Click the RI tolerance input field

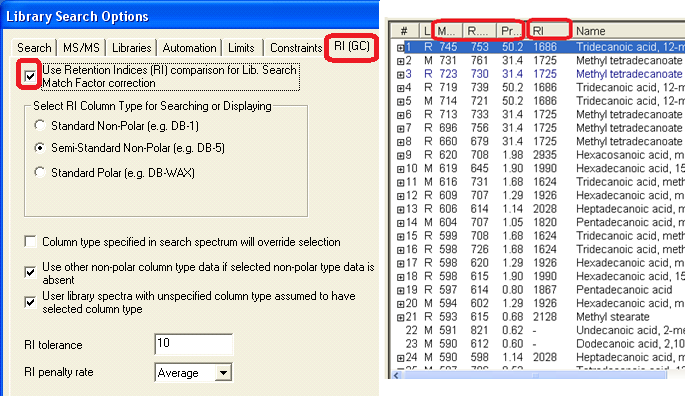pos(193,344)
